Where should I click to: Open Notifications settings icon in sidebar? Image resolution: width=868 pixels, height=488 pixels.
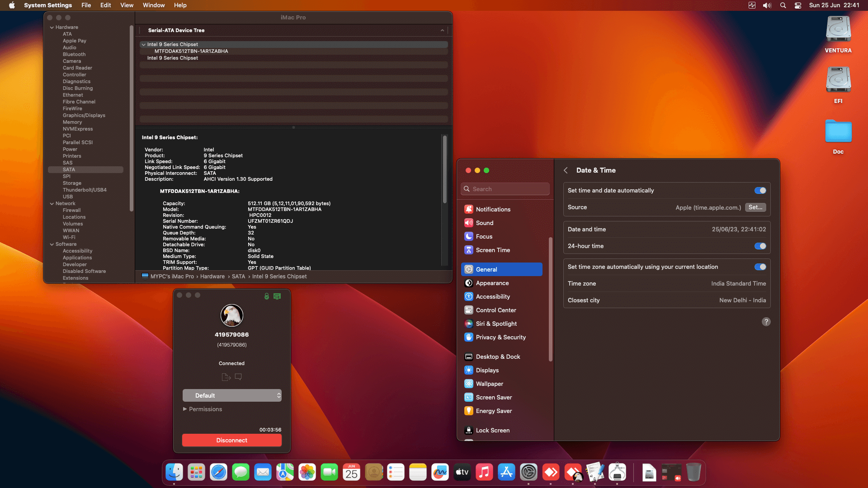tap(469, 209)
